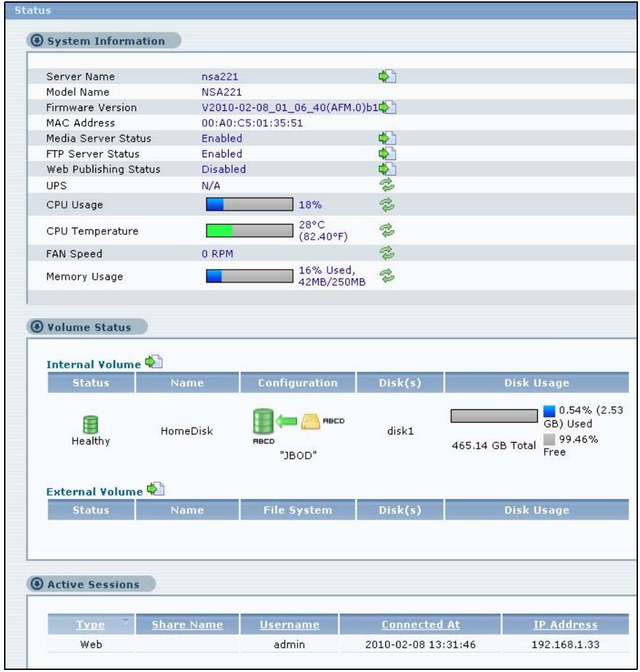
Task: Refresh the CPU Temperature reading
Action: pos(387,231)
